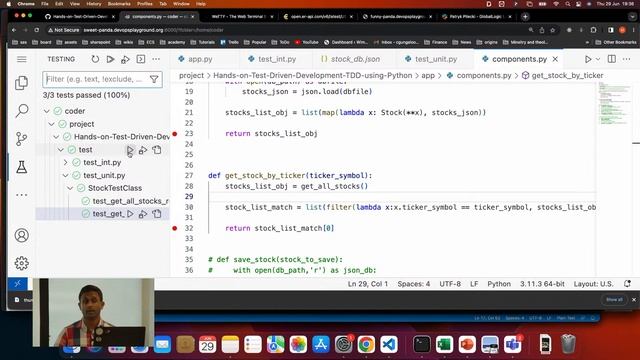
Task: Click Ln 29, Col 1 status item
Action: pos(368,284)
